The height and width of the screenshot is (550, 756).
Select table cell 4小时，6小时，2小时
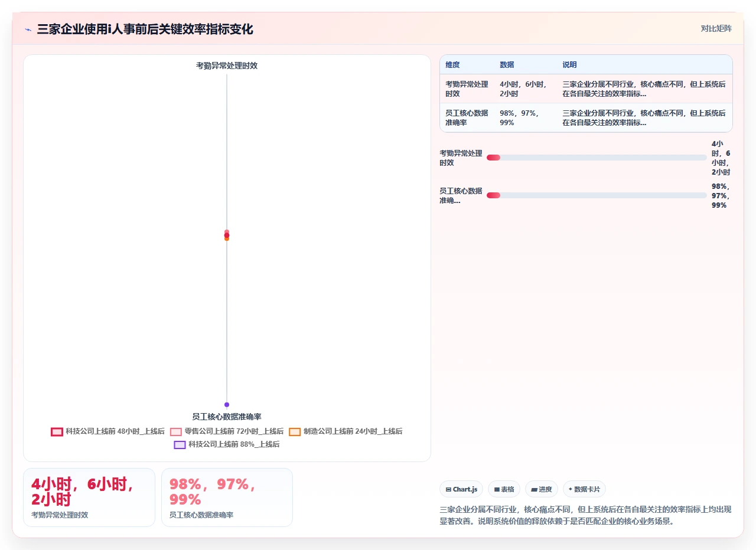(x=524, y=89)
